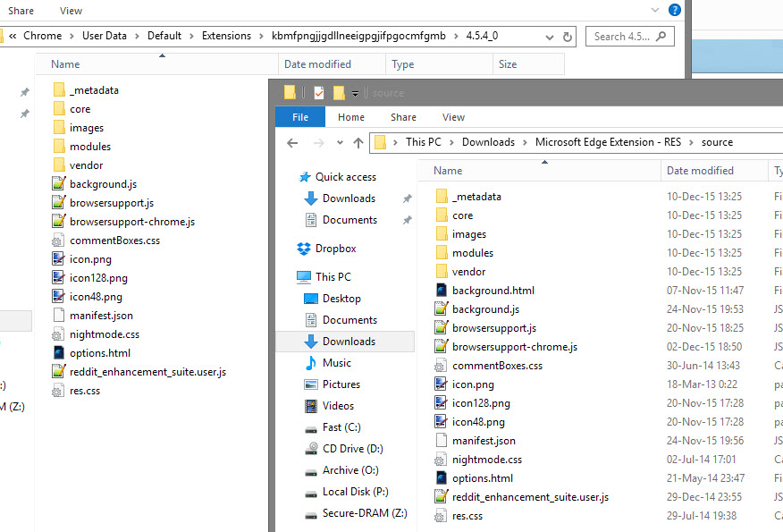Unpin Documents from Quick access using the pin
Image resolution: width=783 pixels, height=532 pixels.
(408, 220)
